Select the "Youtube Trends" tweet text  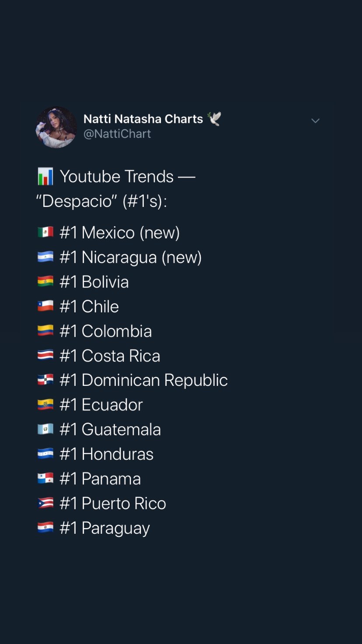(117, 176)
